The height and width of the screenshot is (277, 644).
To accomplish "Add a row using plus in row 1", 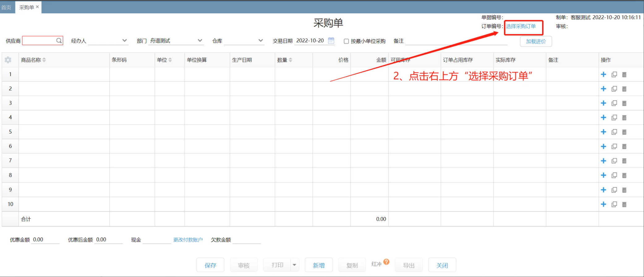I will click(x=603, y=75).
